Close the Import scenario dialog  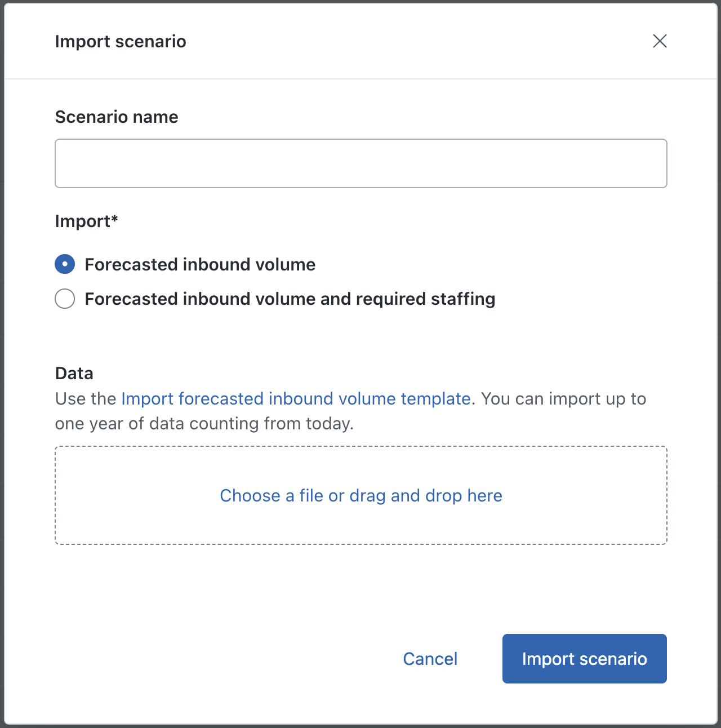coord(660,41)
